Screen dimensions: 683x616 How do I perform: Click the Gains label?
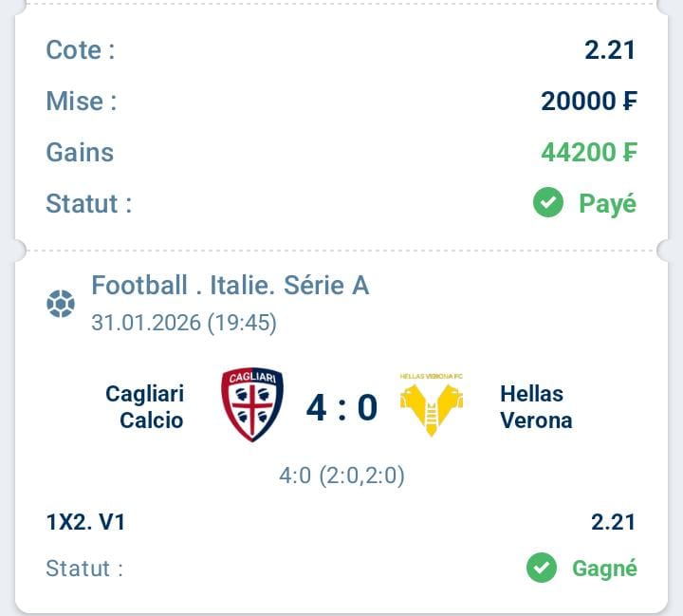coord(80,153)
